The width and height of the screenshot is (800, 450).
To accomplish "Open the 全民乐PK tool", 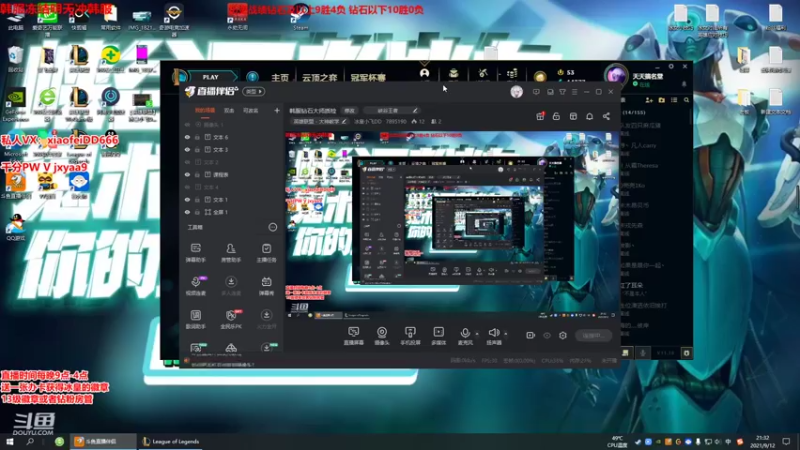I will coord(231,319).
